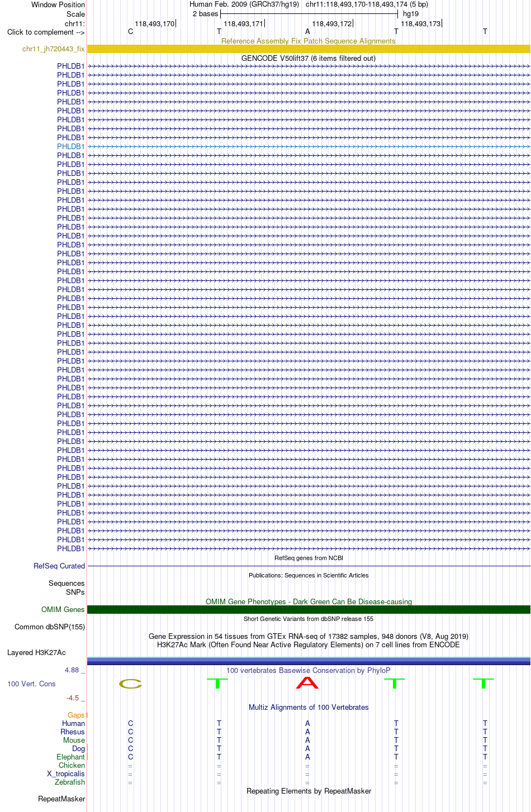Open Repeating Elements by RepeatMasker title
The image size is (531, 812).
click(309, 791)
